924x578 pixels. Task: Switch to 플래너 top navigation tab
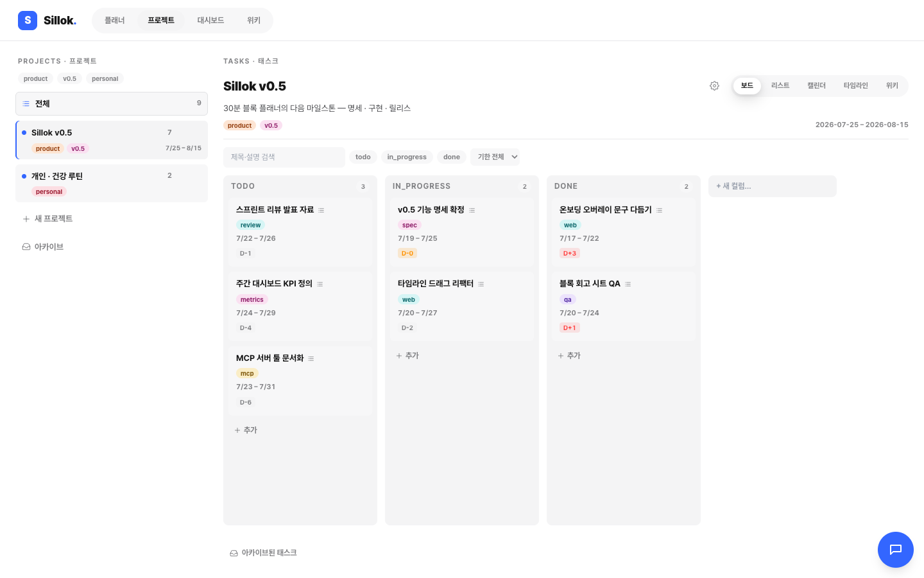click(x=115, y=21)
